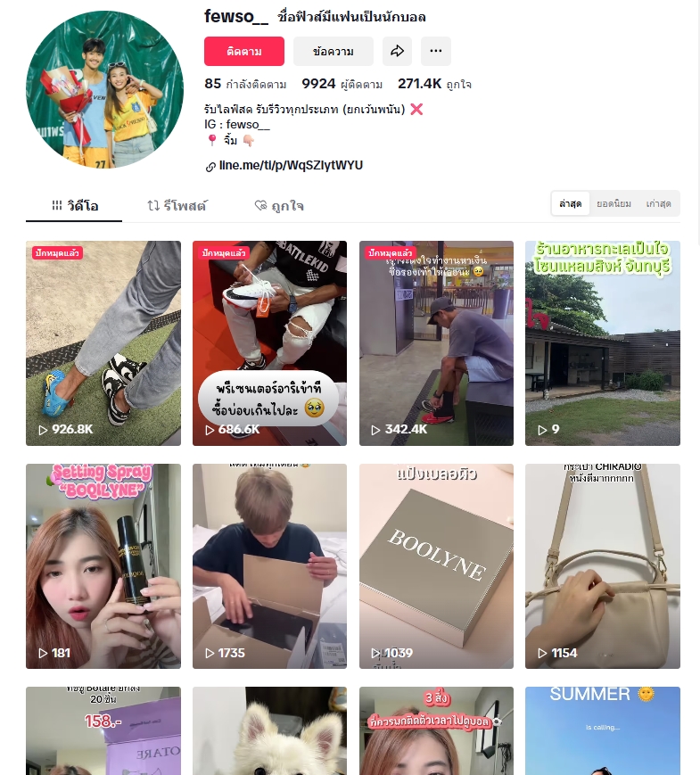Click the play icon on the 686.6K video
700x775 pixels.
pyautogui.click(x=210, y=430)
